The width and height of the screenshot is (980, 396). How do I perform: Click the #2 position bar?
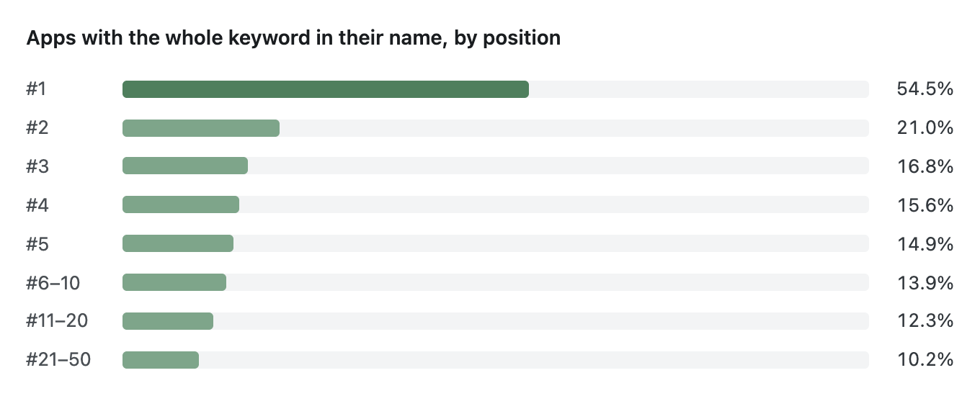coord(201,128)
